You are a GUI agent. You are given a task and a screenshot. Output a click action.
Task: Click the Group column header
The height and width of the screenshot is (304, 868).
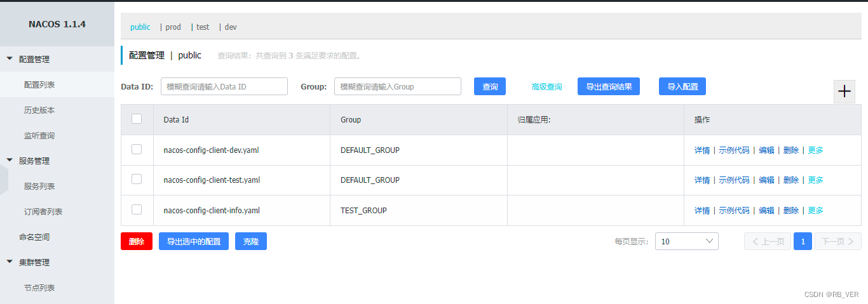[x=419, y=119]
